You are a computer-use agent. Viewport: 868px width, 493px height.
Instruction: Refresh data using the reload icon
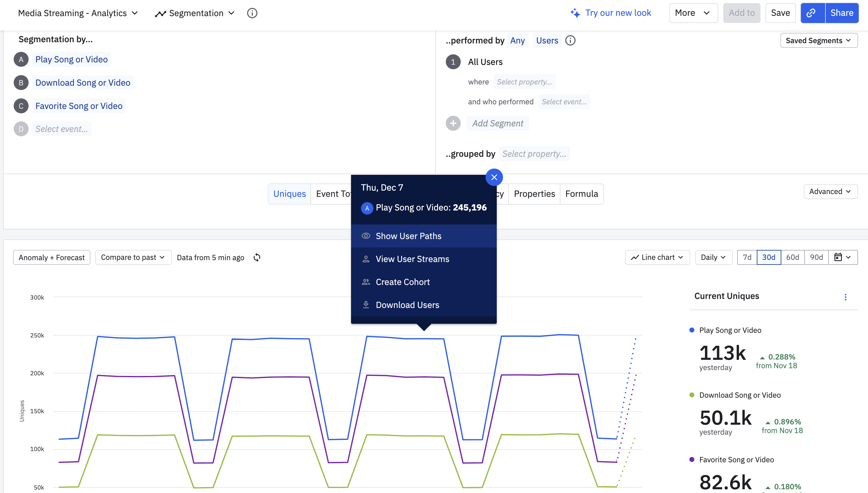pyautogui.click(x=257, y=257)
